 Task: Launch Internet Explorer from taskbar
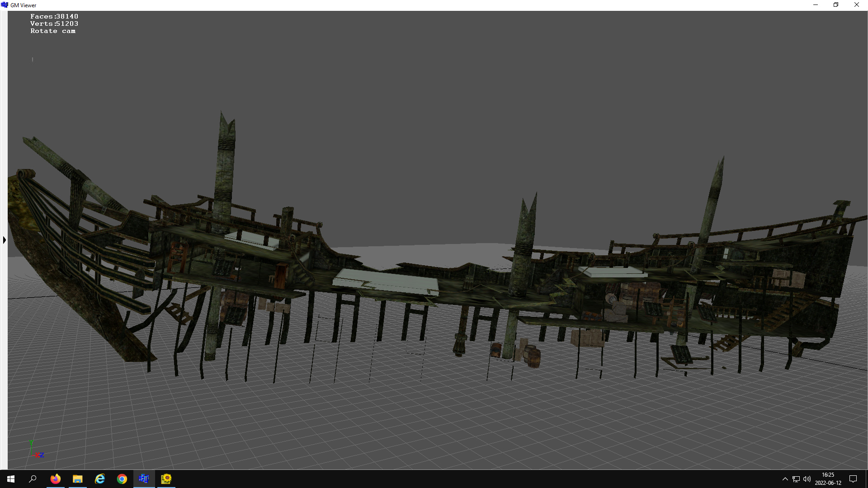coord(100,479)
